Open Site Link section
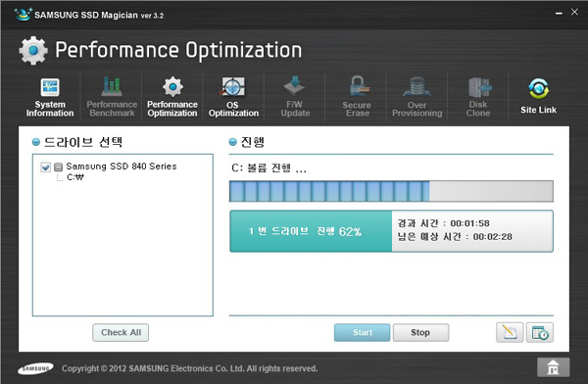The width and height of the screenshot is (588, 384). [538, 96]
